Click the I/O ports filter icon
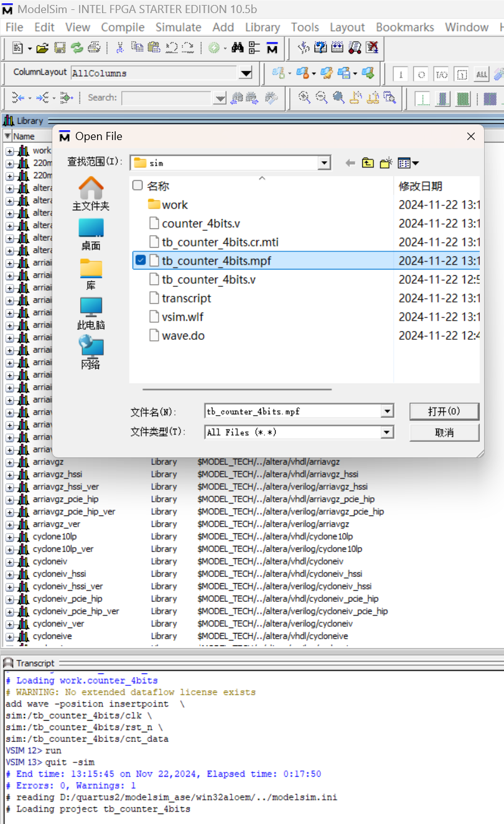This screenshot has height=824, width=504. pyautogui.click(x=441, y=75)
